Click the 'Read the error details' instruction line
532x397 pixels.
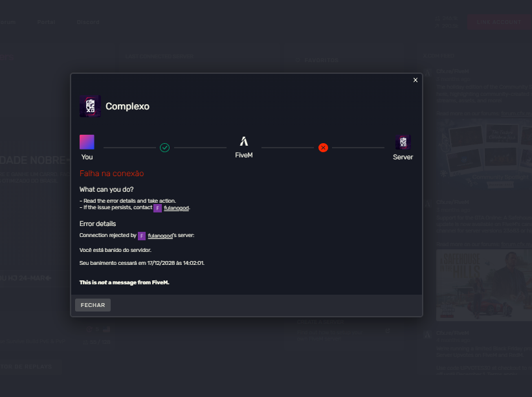coord(127,201)
